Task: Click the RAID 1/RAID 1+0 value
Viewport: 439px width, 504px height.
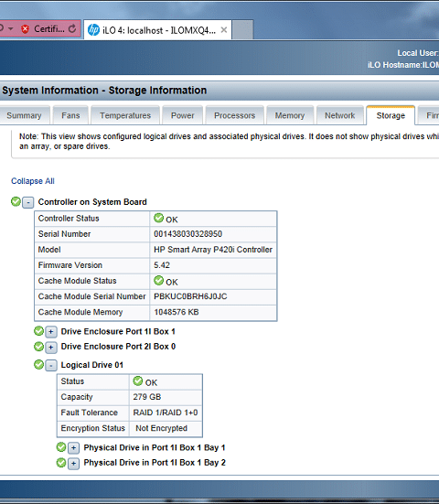Action: pyautogui.click(x=166, y=413)
